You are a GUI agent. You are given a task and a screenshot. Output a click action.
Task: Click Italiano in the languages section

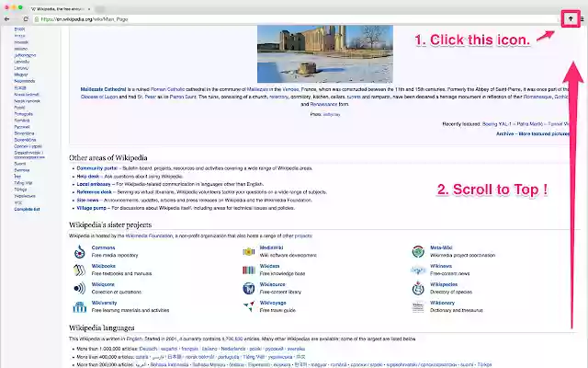tap(209, 349)
